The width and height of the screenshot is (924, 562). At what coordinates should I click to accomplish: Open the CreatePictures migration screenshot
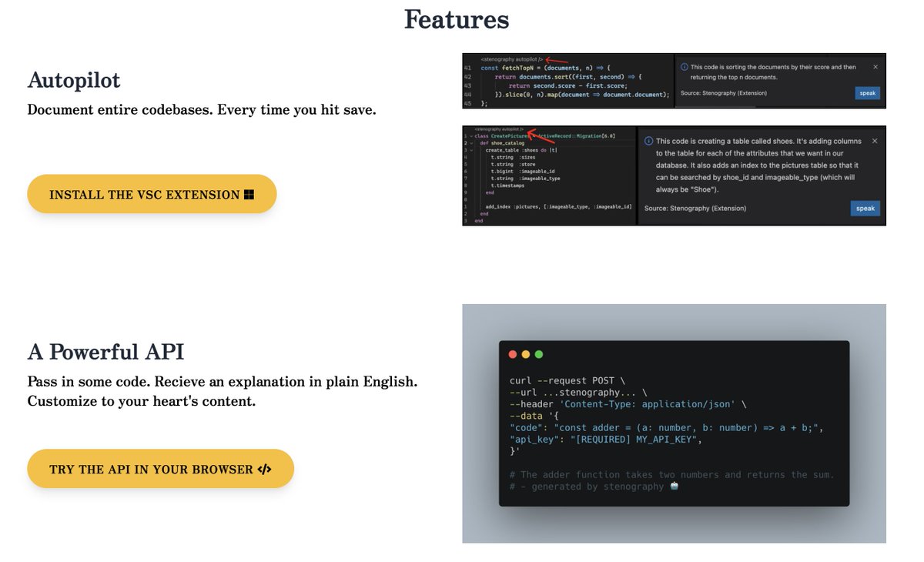point(674,176)
